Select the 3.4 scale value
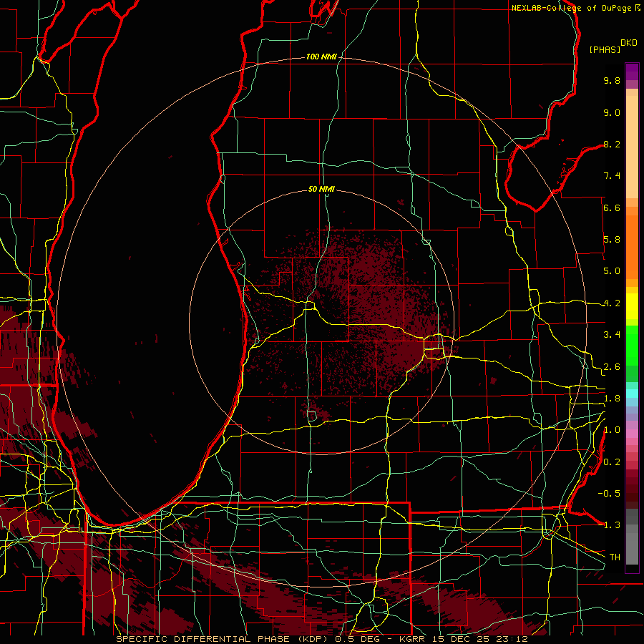The image size is (644, 644). click(x=612, y=335)
